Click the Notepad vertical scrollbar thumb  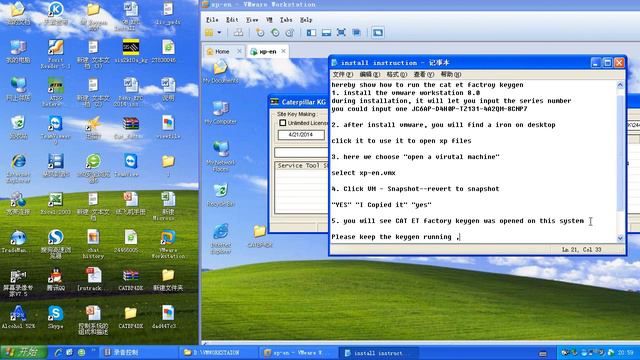(x=620, y=153)
